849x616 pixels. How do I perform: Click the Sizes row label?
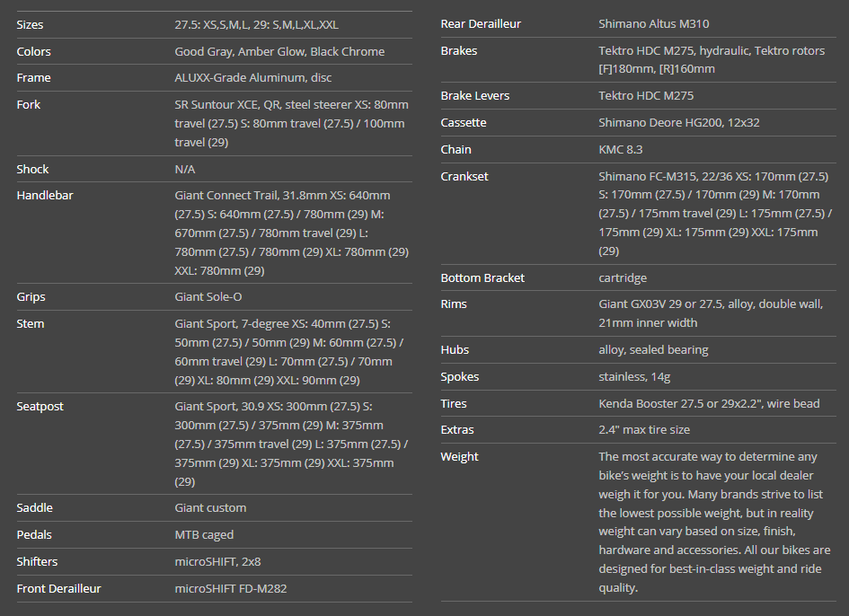tap(30, 24)
